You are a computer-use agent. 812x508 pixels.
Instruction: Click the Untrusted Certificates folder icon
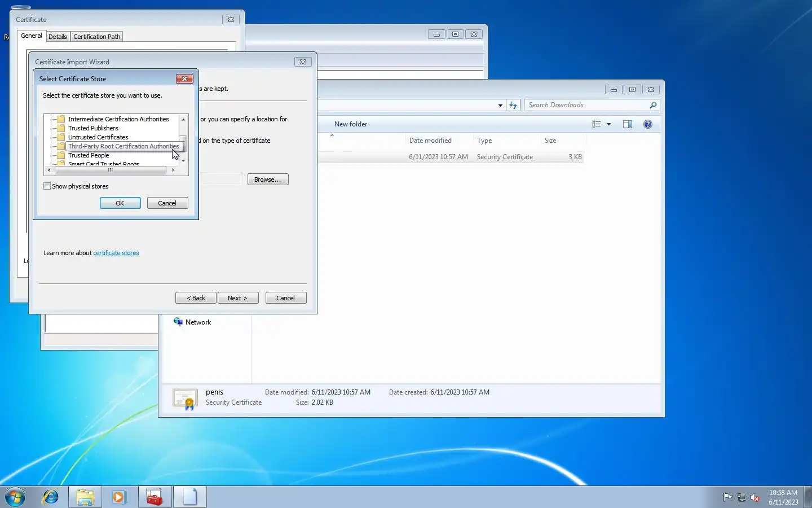click(x=61, y=137)
